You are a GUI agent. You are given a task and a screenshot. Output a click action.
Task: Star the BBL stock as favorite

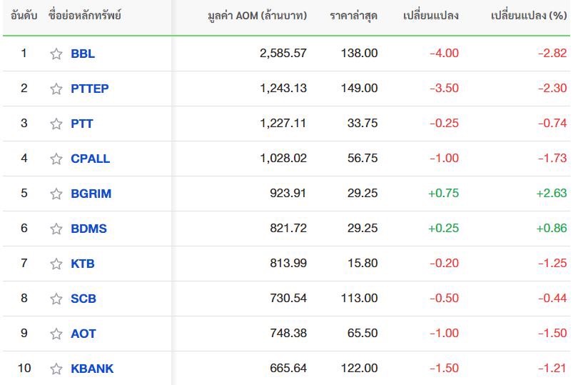56,54
